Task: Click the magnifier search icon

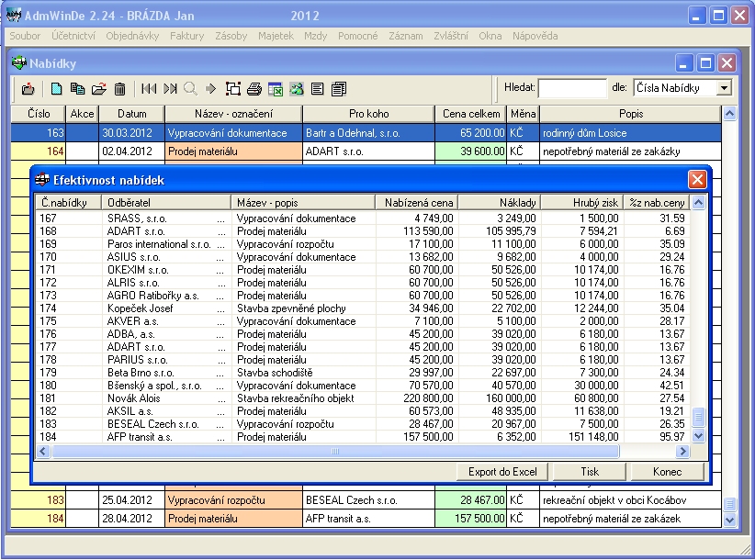Action: 191,89
